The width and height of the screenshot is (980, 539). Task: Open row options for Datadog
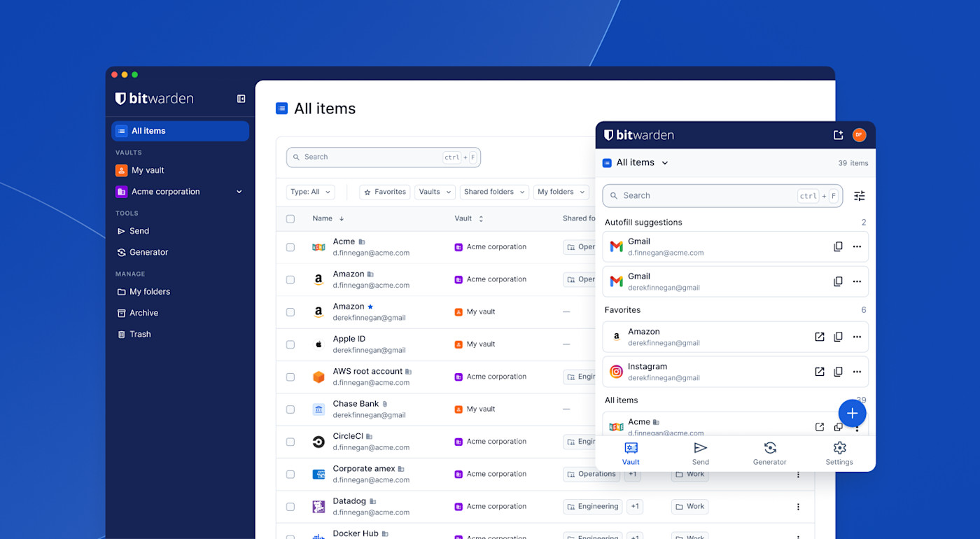pyautogui.click(x=798, y=507)
